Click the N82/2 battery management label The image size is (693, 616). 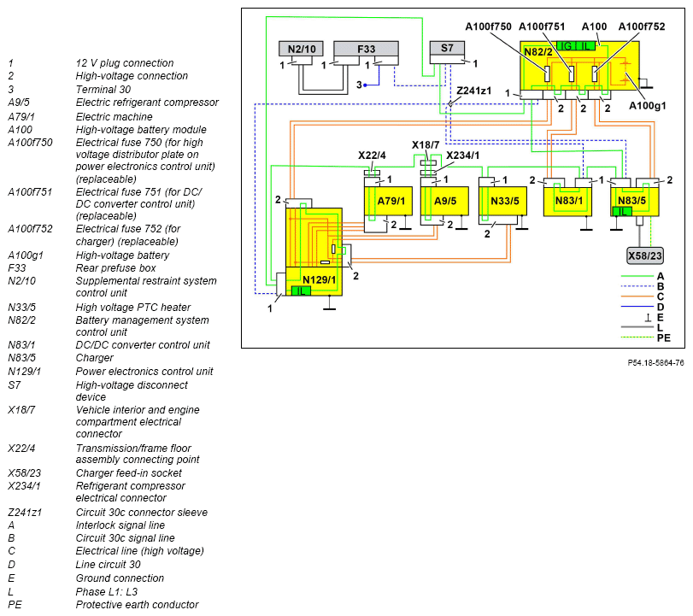[537, 52]
